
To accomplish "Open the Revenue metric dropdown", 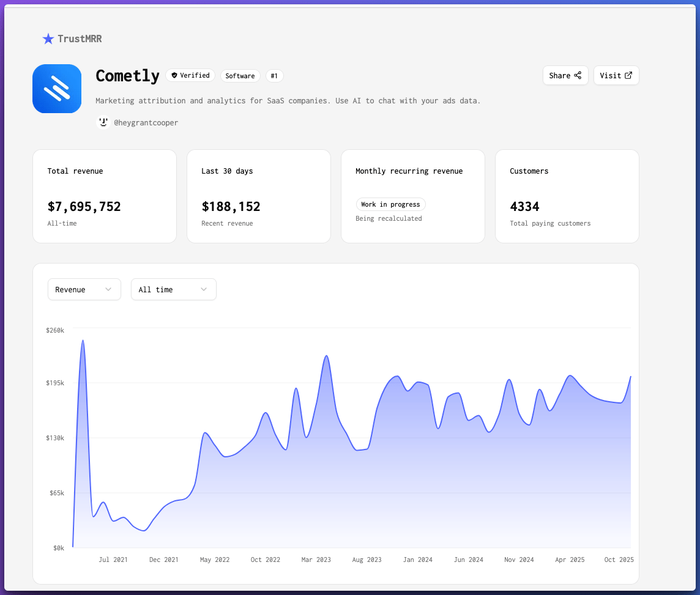I will tap(84, 289).
